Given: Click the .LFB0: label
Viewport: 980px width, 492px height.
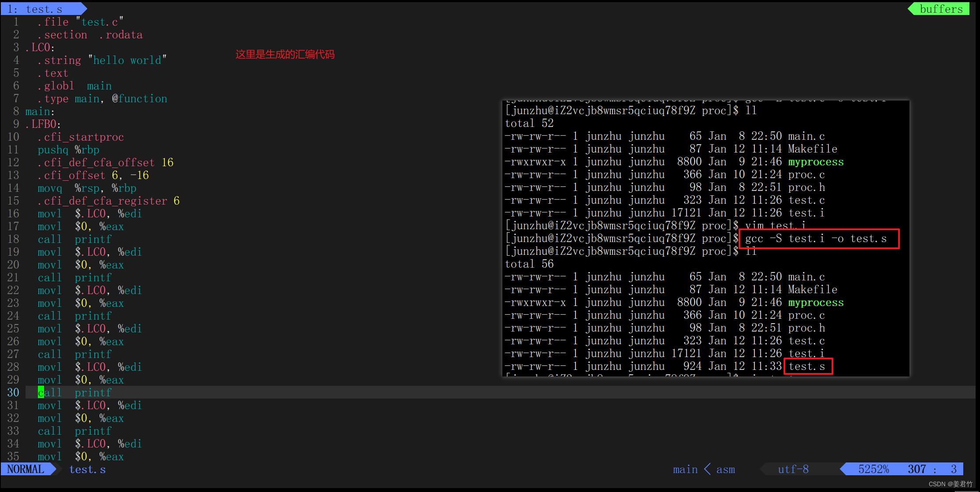Looking at the screenshot, I should coord(43,124).
